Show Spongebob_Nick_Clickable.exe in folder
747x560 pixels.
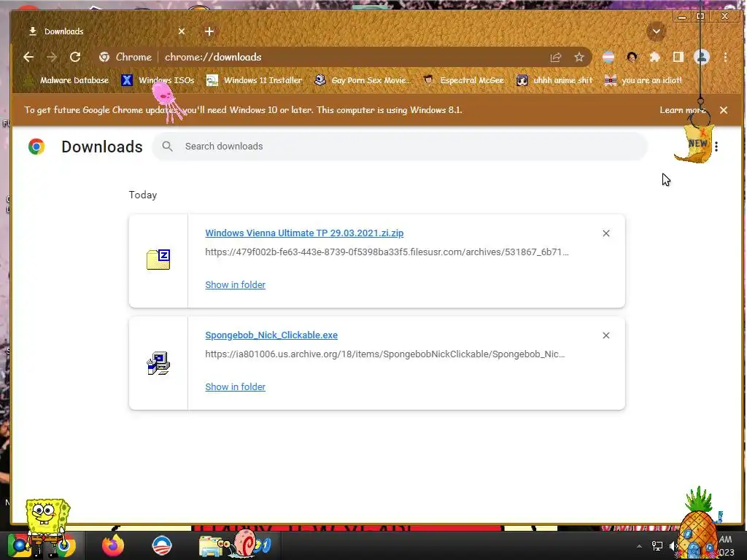[x=236, y=387]
